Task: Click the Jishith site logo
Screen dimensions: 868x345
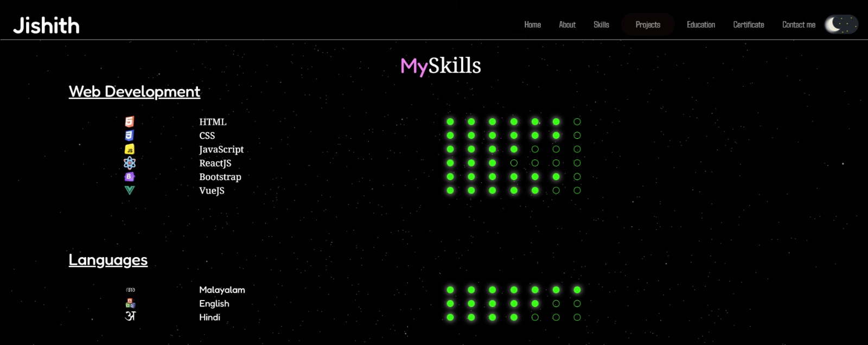Action: tap(46, 25)
